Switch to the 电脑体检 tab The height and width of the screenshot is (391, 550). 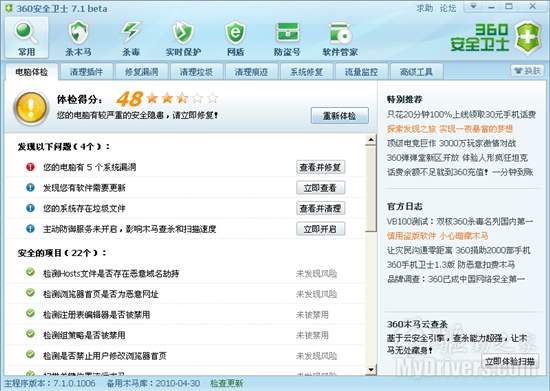(32, 72)
